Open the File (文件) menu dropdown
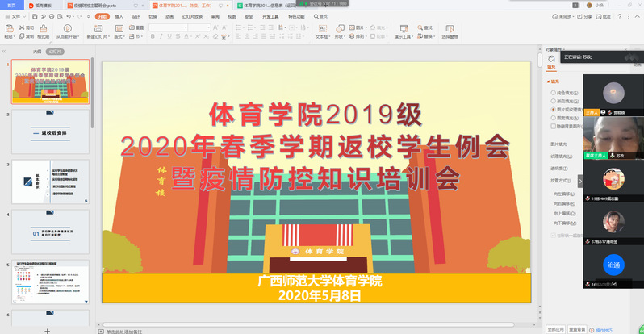Image resolution: width=644 pixels, height=334 pixels. [15, 16]
